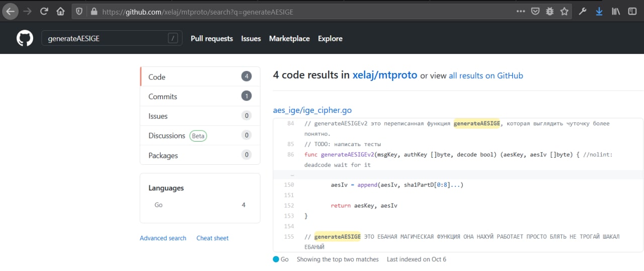Open the xelaj/mtproto repository link
644x271 pixels.
tap(385, 75)
